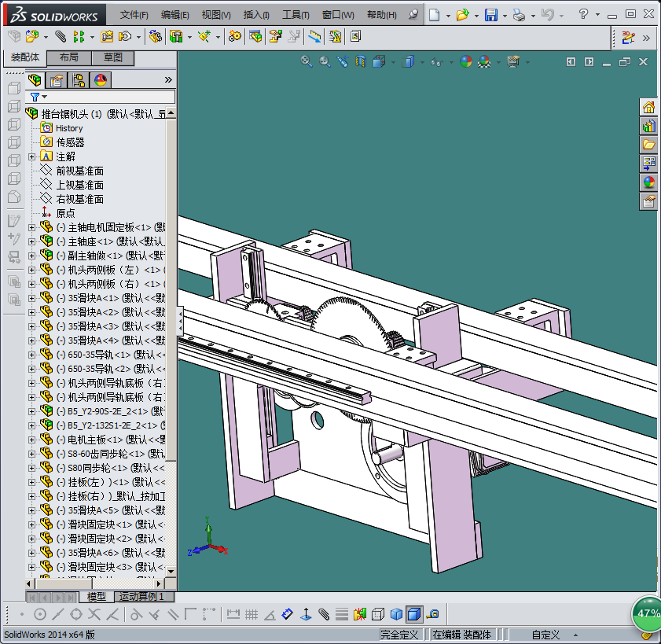
Task: Open the 工具(T) menu
Action: 296,15
